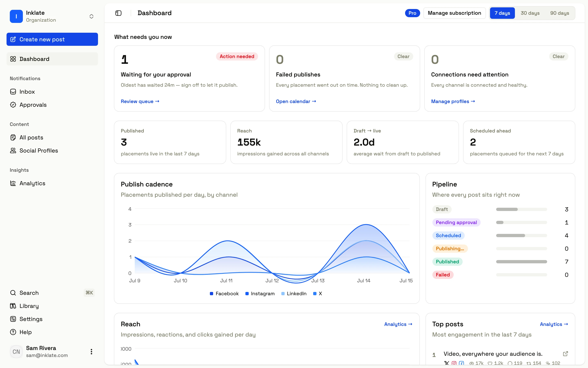Open the top post external link icon

pos(565,354)
